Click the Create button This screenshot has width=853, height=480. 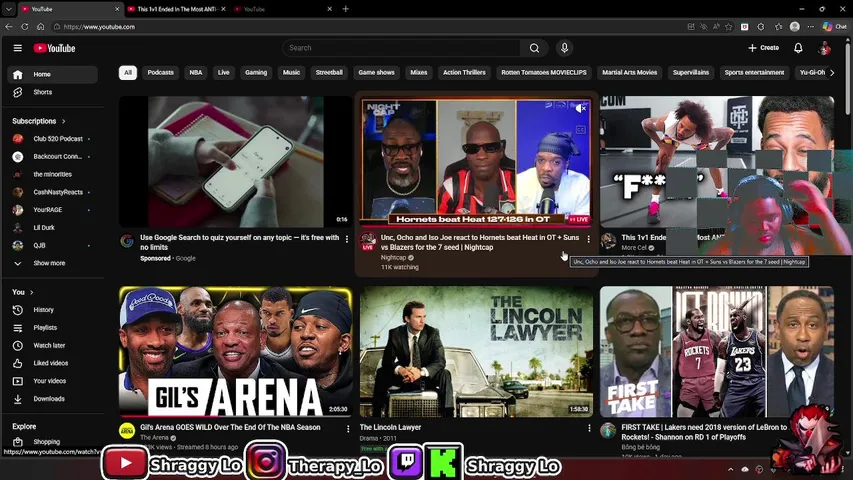click(763, 48)
